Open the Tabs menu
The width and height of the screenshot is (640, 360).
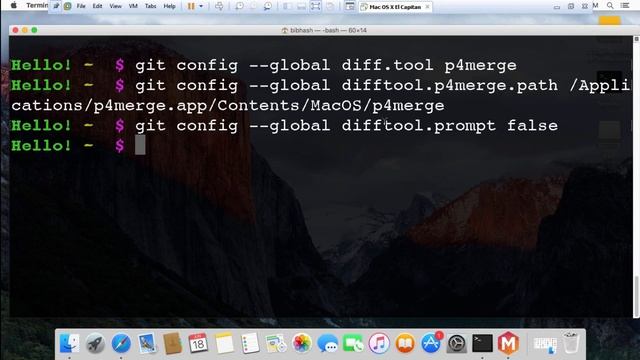click(151, 6)
